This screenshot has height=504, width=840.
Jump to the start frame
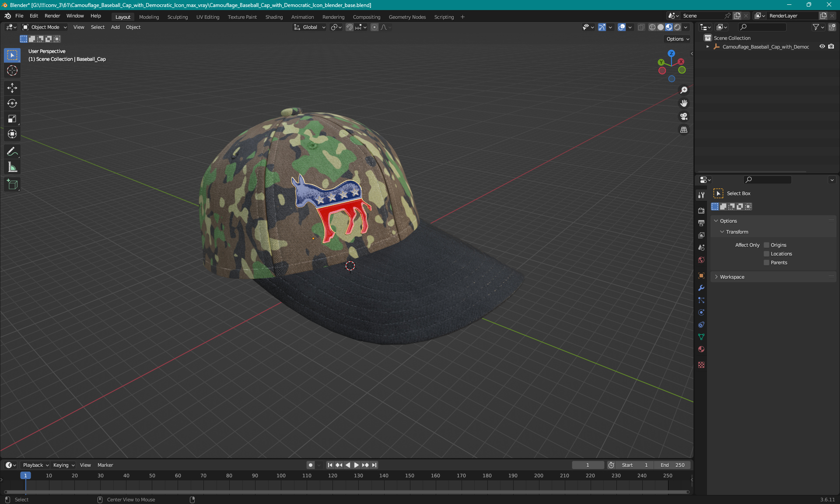click(x=330, y=465)
